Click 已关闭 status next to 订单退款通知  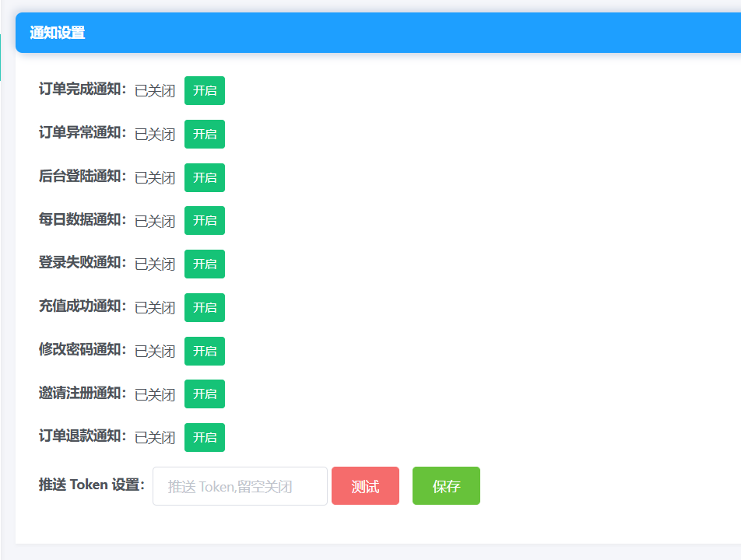click(155, 438)
